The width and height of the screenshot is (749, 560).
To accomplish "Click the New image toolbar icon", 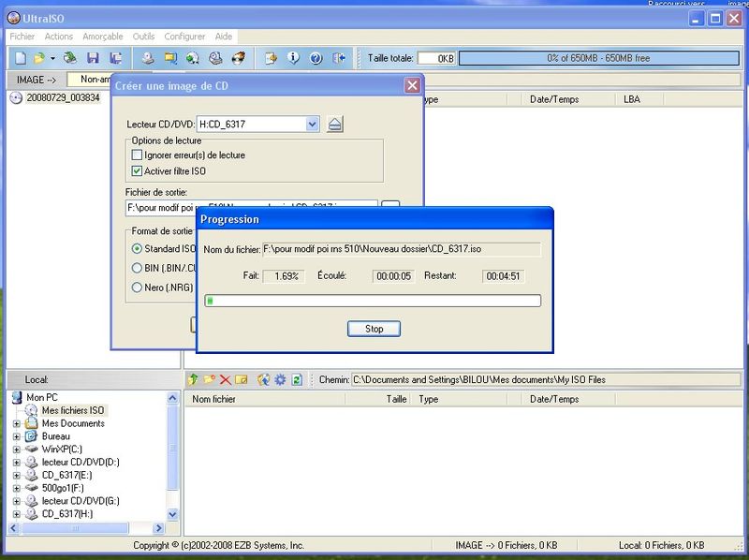I will (x=21, y=58).
